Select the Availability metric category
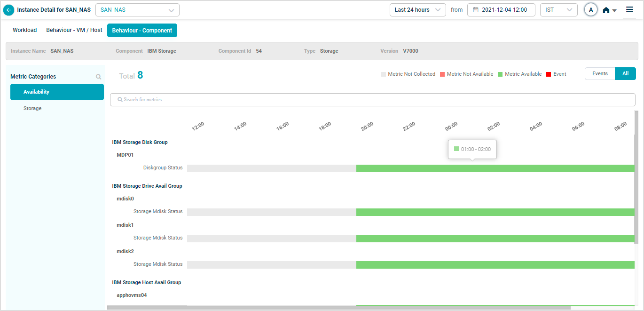Image resolution: width=644 pixels, height=311 pixels. 57,92
